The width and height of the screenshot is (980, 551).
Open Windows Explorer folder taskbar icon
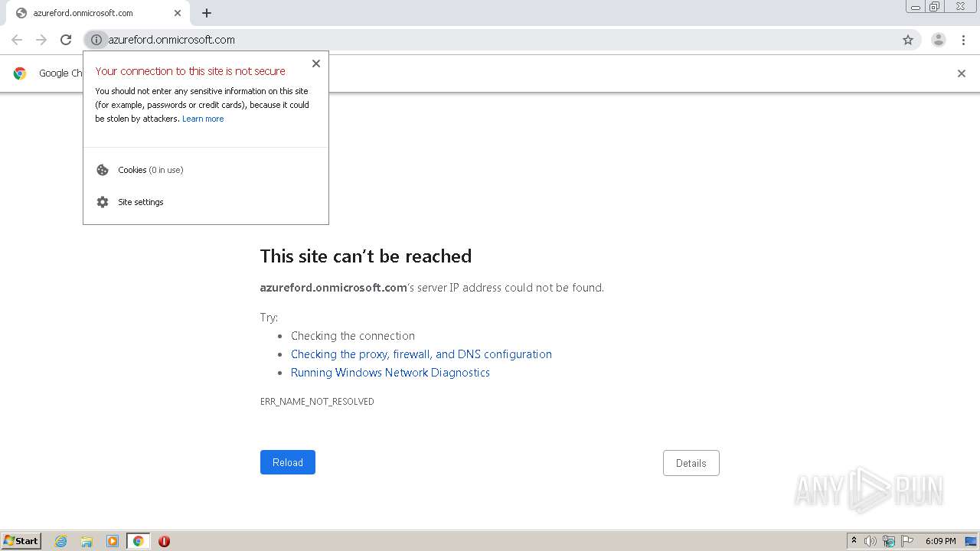pyautogui.click(x=87, y=541)
